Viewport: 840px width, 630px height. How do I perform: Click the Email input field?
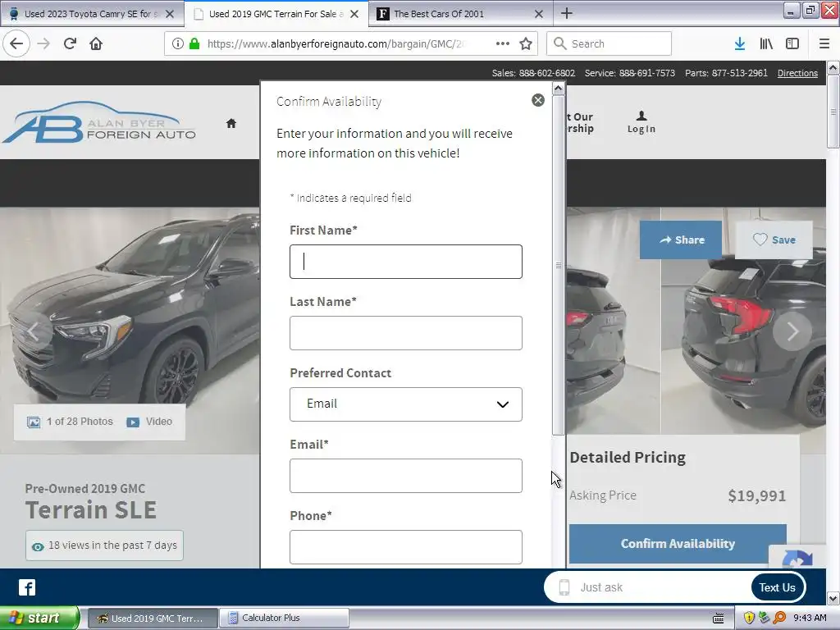(x=405, y=475)
